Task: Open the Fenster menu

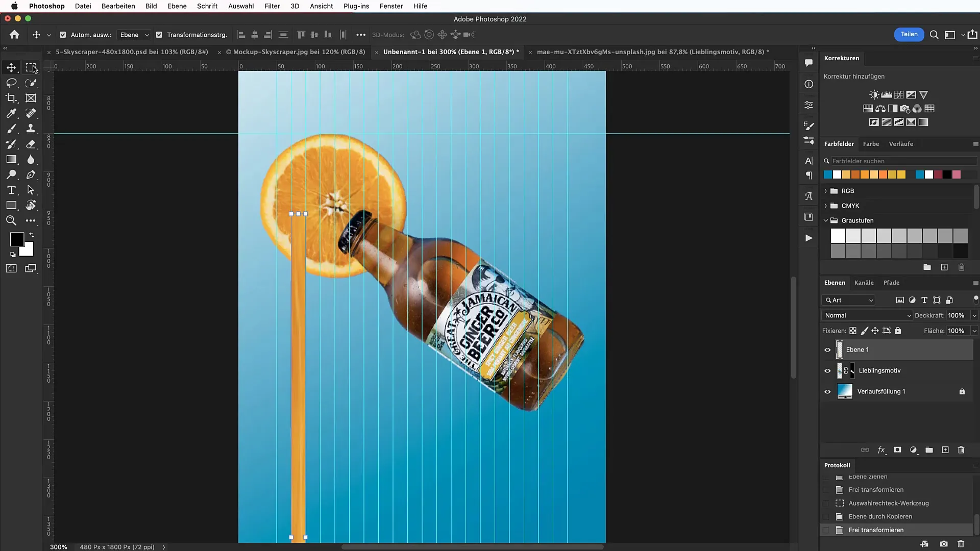Action: [x=391, y=6]
